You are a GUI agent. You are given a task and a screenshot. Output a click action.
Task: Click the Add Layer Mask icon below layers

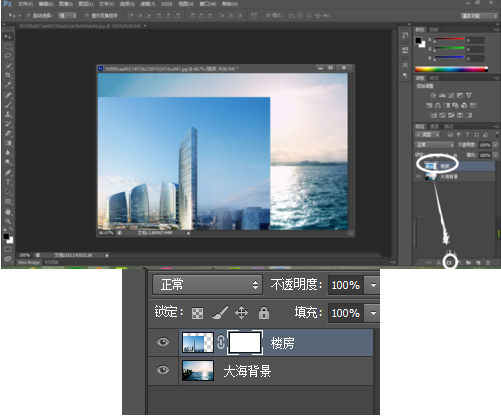pyautogui.click(x=449, y=263)
